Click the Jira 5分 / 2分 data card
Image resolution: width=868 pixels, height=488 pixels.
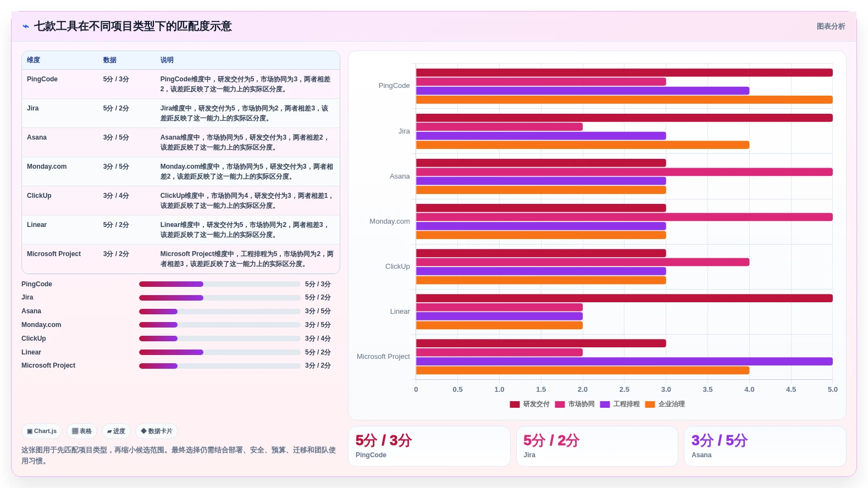(x=597, y=446)
